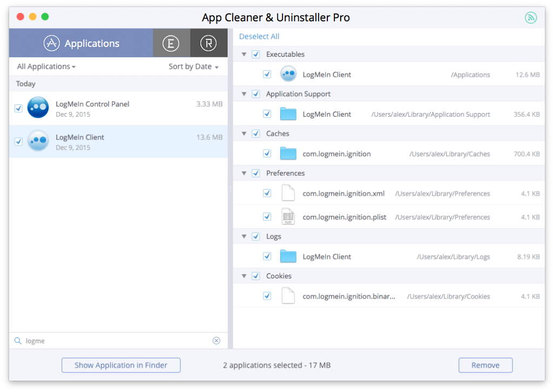Select the Applications tab
This screenshot has width=554, height=392.
pyautogui.click(x=81, y=43)
